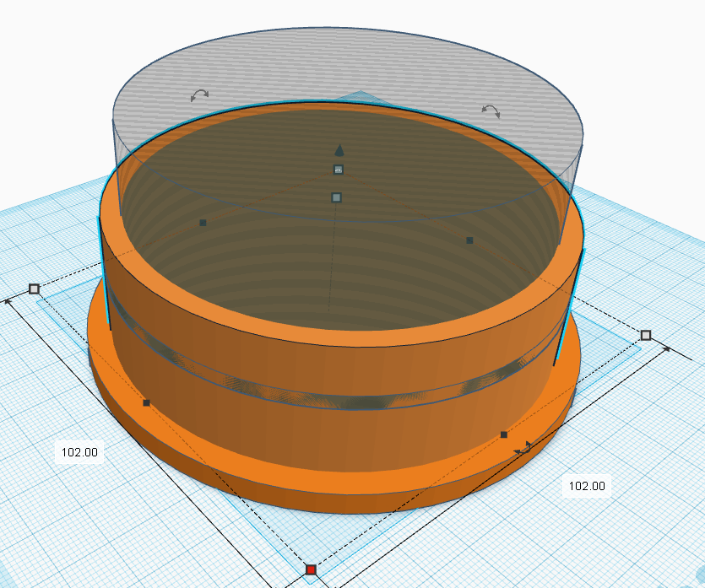Click the left curved rotation arrow handle
The width and height of the screenshot is (705, 588).
(x=198, y=94)
